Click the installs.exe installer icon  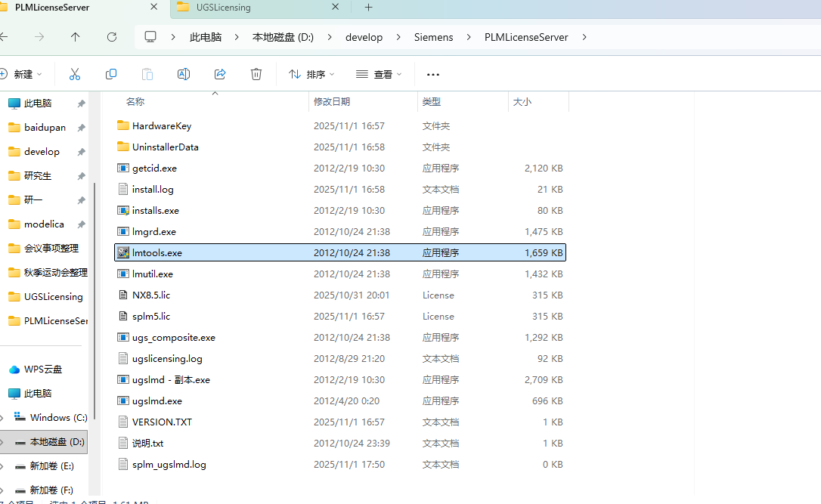(x=123, y=210)
